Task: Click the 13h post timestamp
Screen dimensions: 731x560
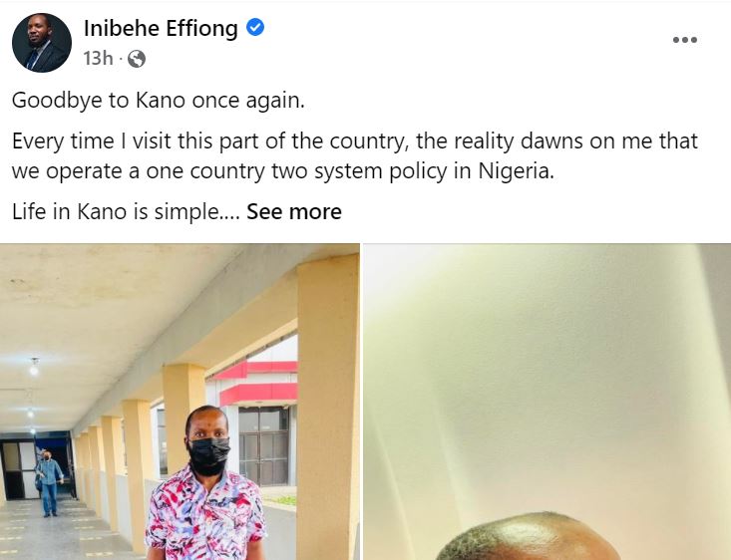Action: pyautogui.click(x=98, y=59)
